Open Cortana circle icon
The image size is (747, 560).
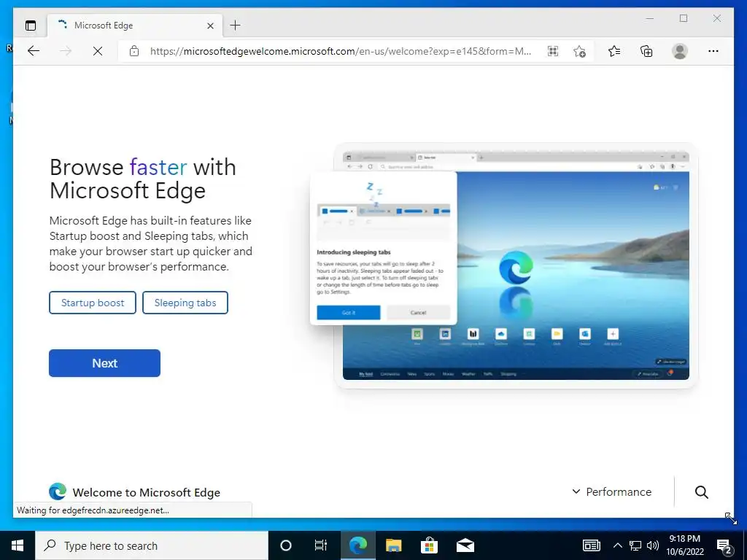(x=286, y=545)
